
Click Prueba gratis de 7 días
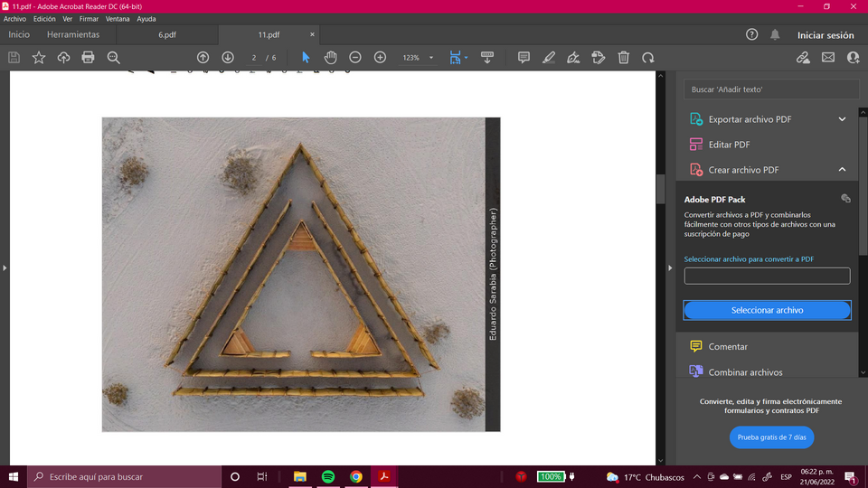point(771,437)
